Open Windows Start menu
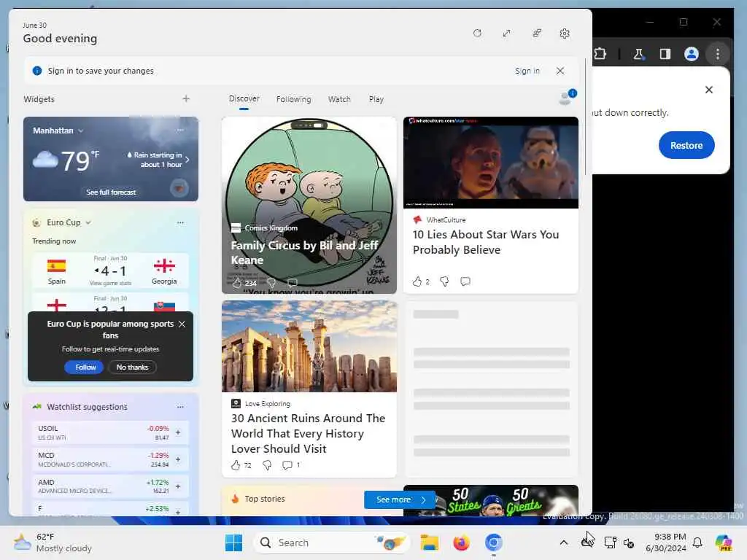This screenshot has width=747, height=560. pyautogui.click(x=233, y=542)
